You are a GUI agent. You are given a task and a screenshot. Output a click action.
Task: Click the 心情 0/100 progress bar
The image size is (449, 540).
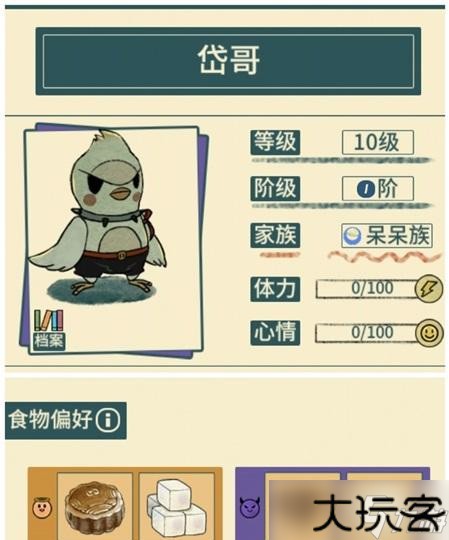coord(366,333)
